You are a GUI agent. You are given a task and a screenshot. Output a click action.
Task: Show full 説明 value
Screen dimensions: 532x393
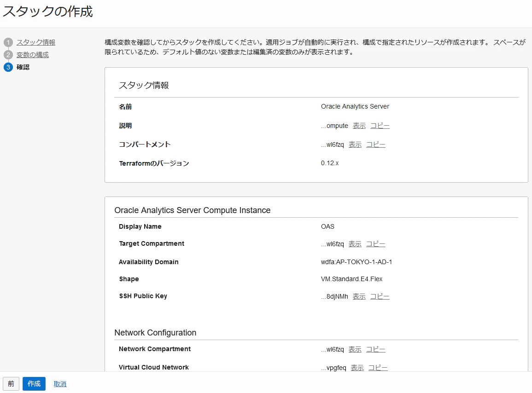click(359, 126)
